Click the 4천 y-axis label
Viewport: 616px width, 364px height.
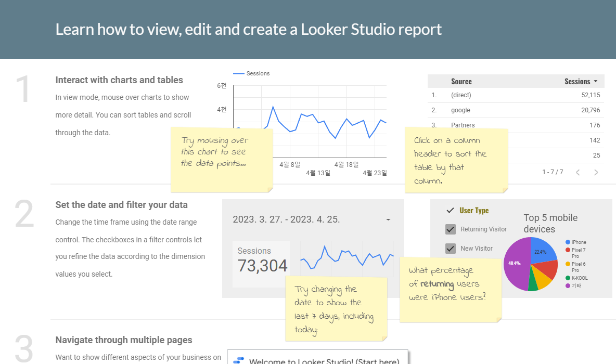click(x=222, y=110)
